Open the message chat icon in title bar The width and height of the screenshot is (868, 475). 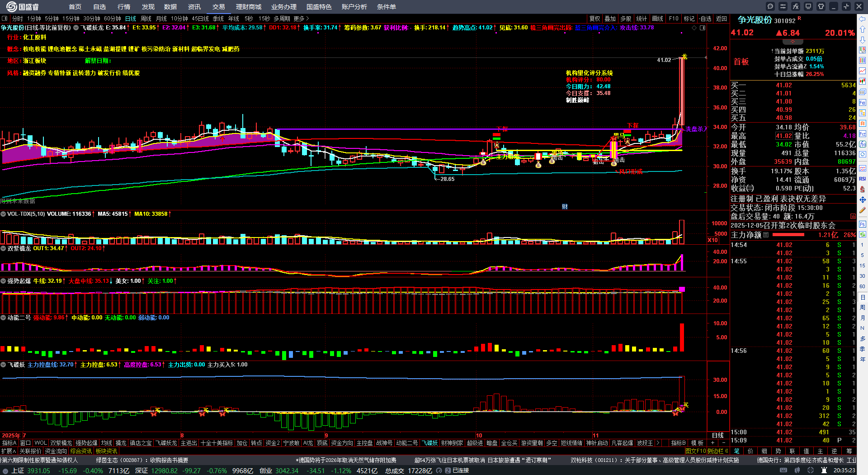pyautogui.click(x=770, y=6)
